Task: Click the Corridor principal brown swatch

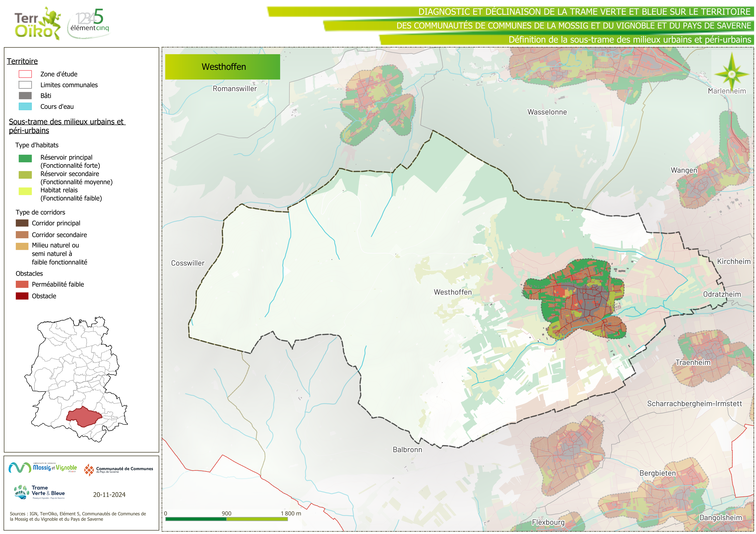Action: click(x=22, y=223)
